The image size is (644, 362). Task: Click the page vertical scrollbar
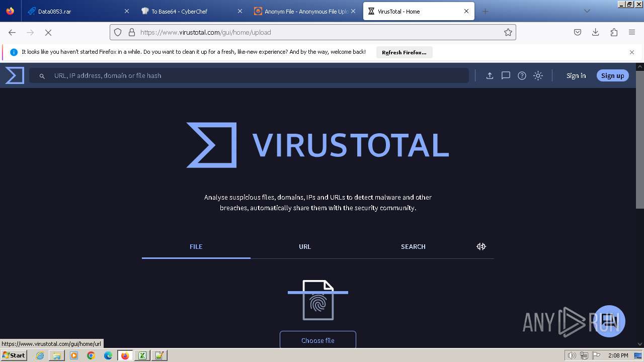pos(640,139)
